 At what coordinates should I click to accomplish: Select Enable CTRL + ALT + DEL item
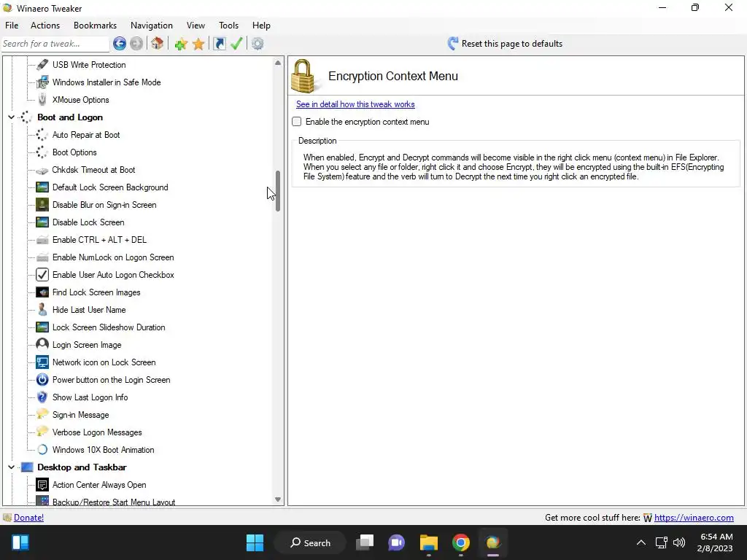[99, 240]
